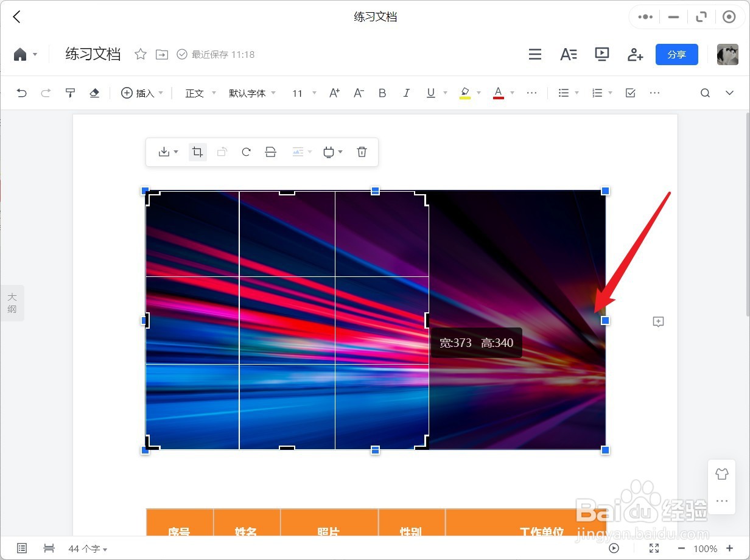The width and height of the screenshot is (750, 560).
Task: Star the 练习文档 document
Action: 141,54
